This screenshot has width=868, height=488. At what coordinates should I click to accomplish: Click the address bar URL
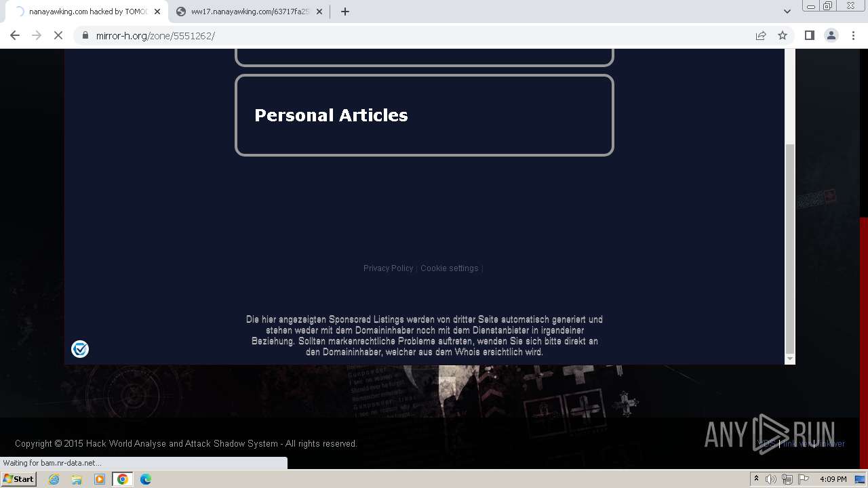point(155,36)
